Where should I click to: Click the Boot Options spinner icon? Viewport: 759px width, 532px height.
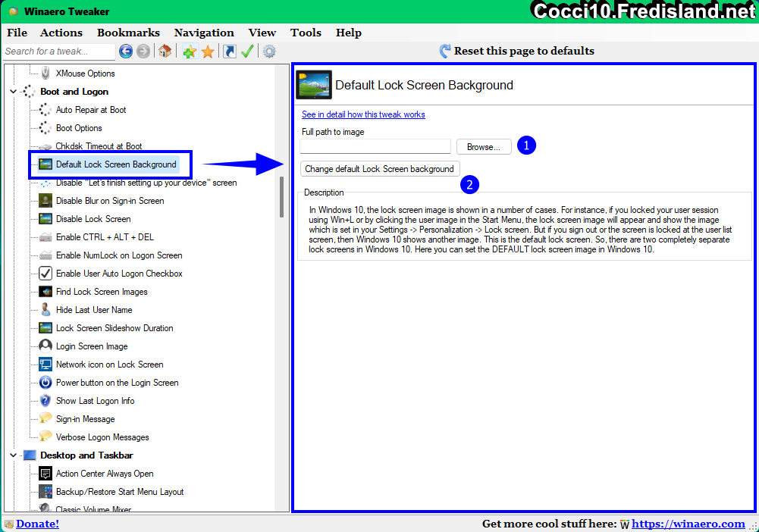45,127
